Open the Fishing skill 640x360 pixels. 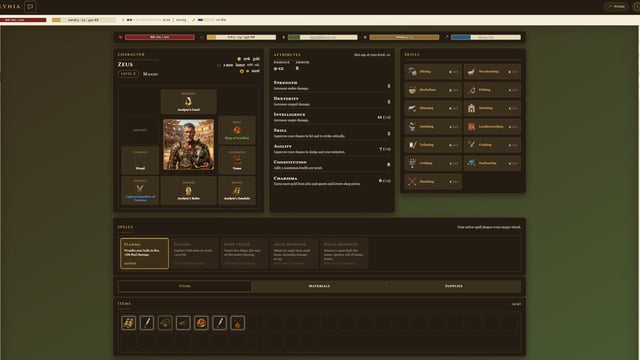[x=492, y=90]
